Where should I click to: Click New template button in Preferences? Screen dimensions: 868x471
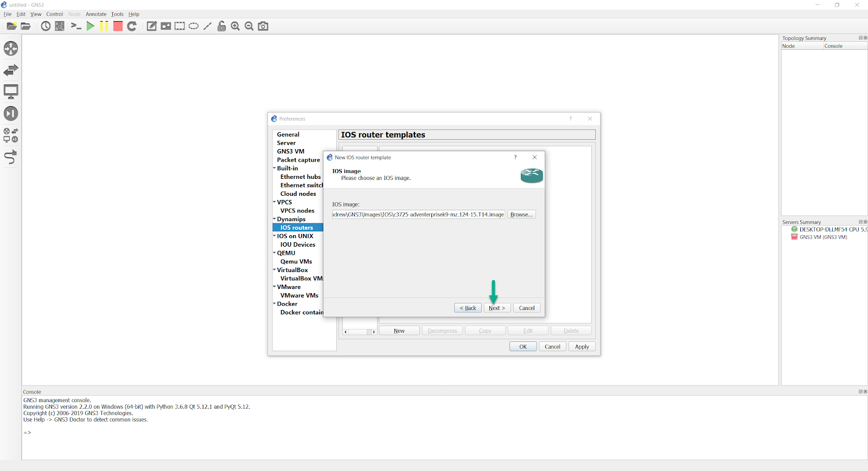click(399, 331)
